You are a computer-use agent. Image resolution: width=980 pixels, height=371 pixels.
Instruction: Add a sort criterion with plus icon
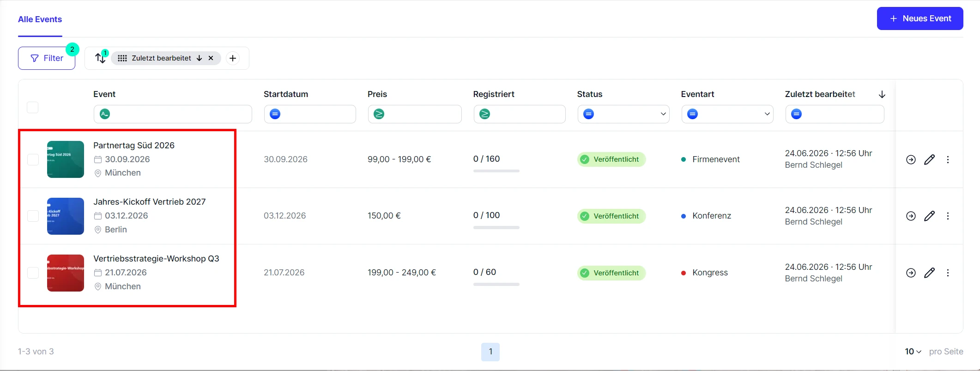pyautogui.click(x=233, y=58)
